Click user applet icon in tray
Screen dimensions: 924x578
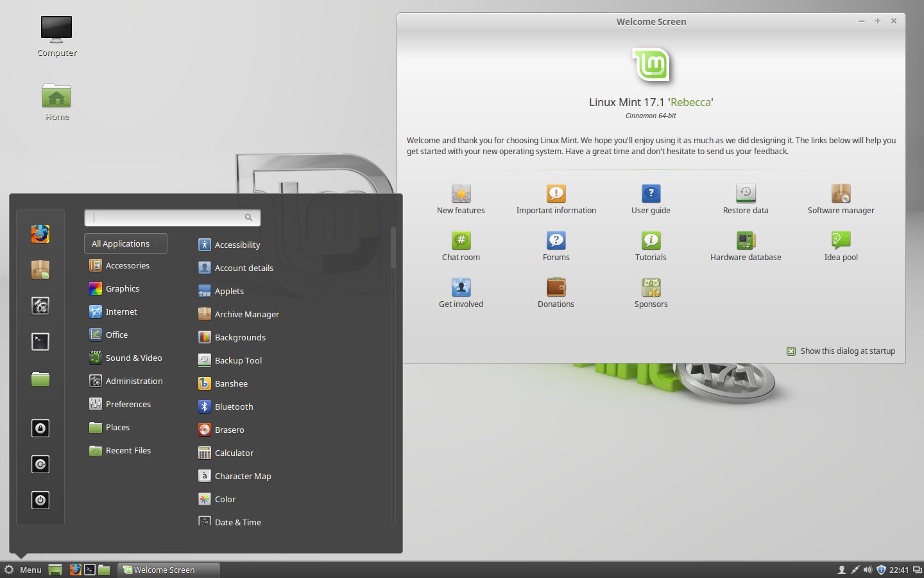[841, 570]
